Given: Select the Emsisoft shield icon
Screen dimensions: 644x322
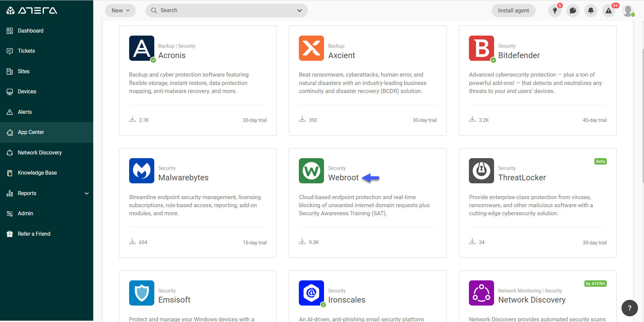Looking at the screenshot, I should pyautogui.click(x=142, y=293).
